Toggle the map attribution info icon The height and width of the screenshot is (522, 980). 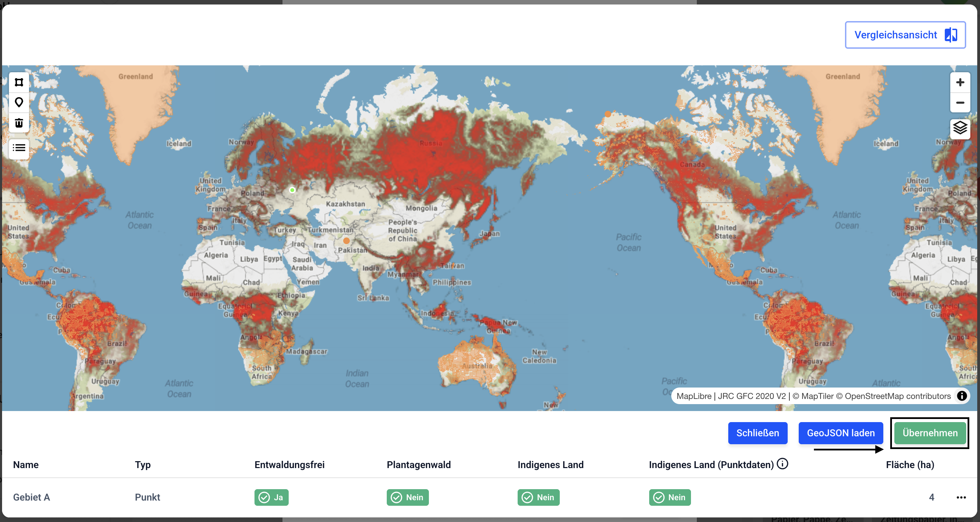coord(962,396)
